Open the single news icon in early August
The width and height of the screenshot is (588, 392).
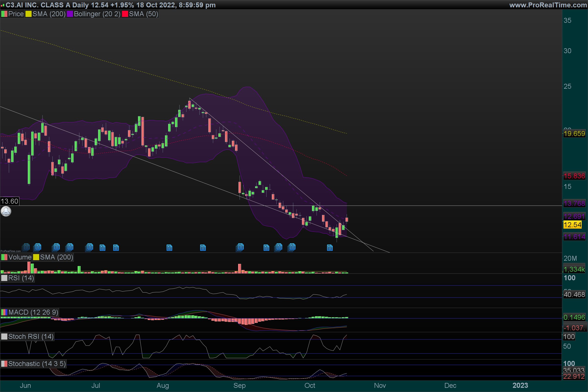[169, 248]
